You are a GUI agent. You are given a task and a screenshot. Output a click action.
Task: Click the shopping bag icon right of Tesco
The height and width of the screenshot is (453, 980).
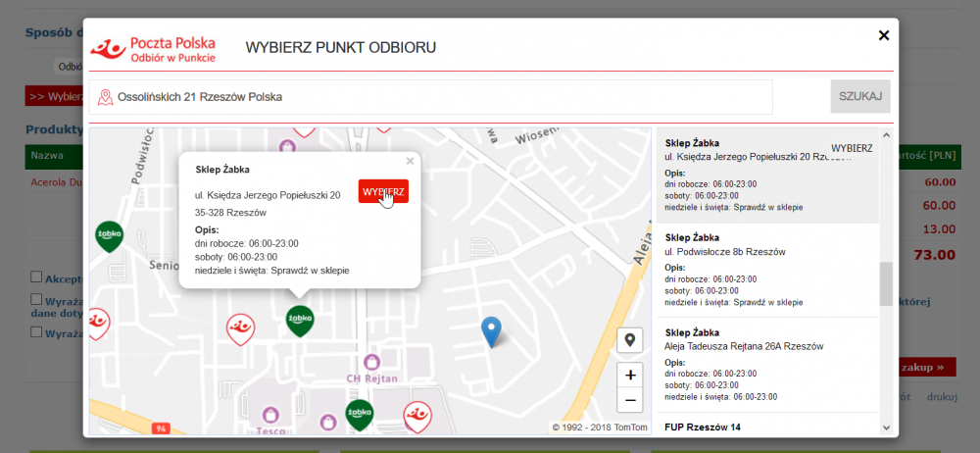(327, 422)
